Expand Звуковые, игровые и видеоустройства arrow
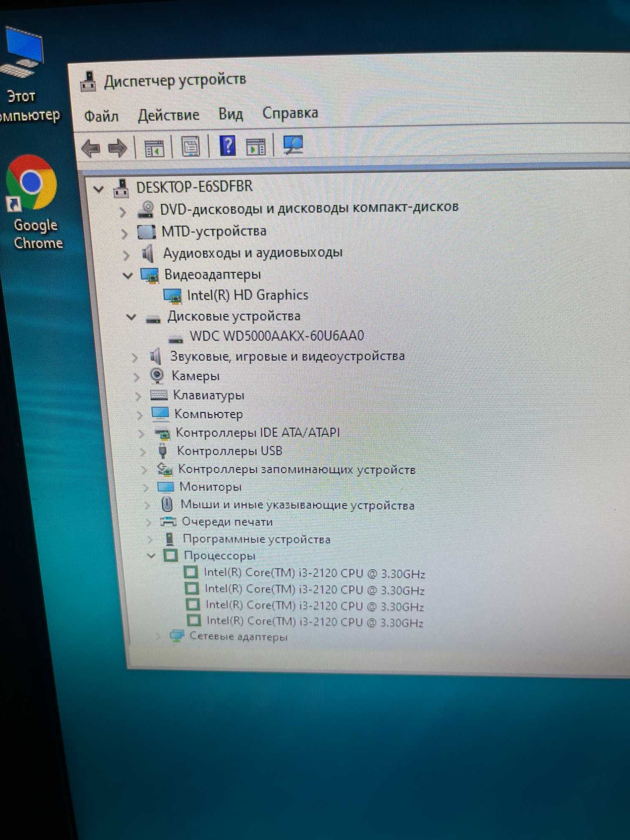 (x=134, y=357)
